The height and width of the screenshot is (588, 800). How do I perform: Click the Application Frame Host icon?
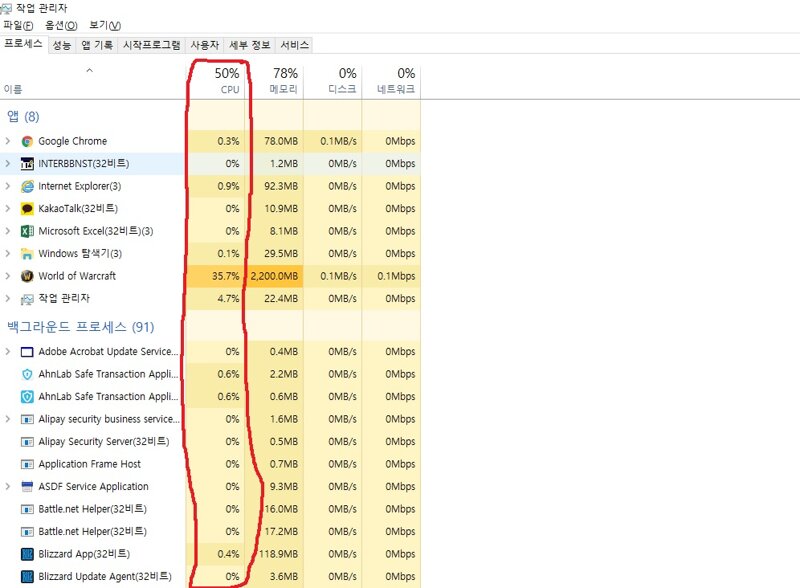click(x=27, y=464)
